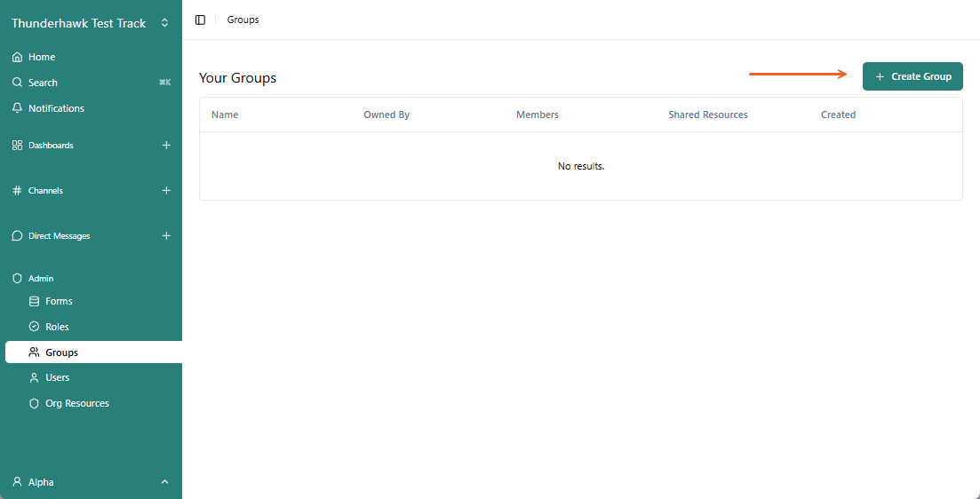Click the Channels section label
This screenshot has width=980, height=499.
(45, 191)
